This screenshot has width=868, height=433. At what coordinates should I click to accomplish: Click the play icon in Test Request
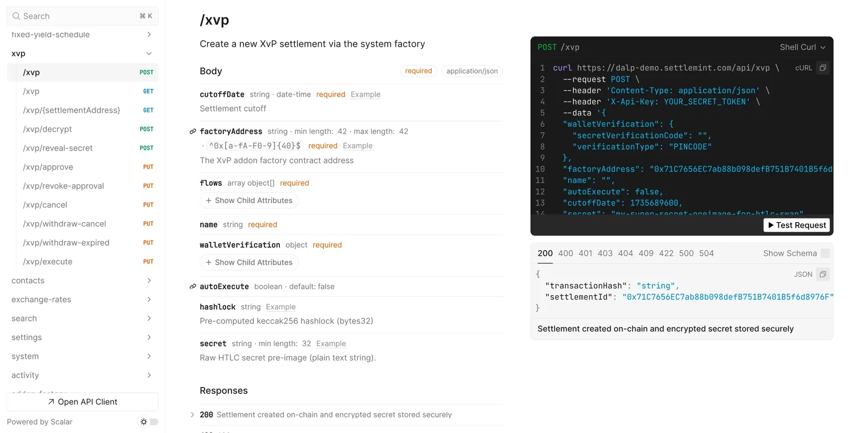(x=771, y=225)
